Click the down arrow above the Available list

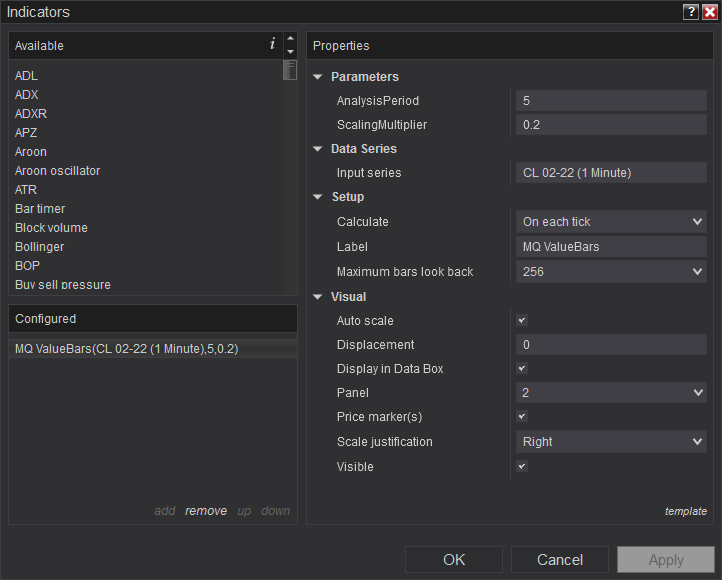pyautogui.click(x=290, y=51)
